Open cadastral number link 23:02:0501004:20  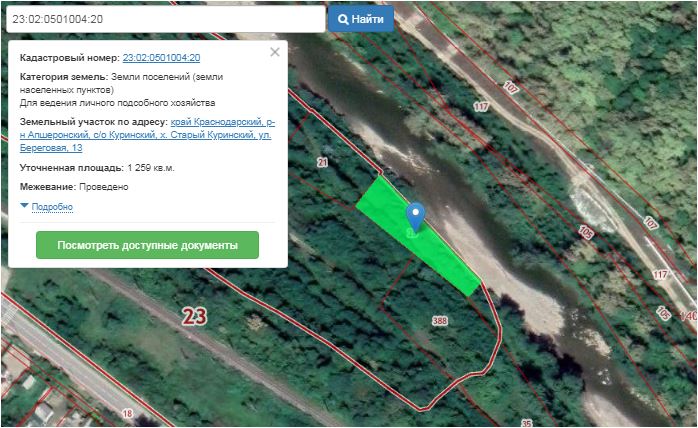click(x=161, y=58)
